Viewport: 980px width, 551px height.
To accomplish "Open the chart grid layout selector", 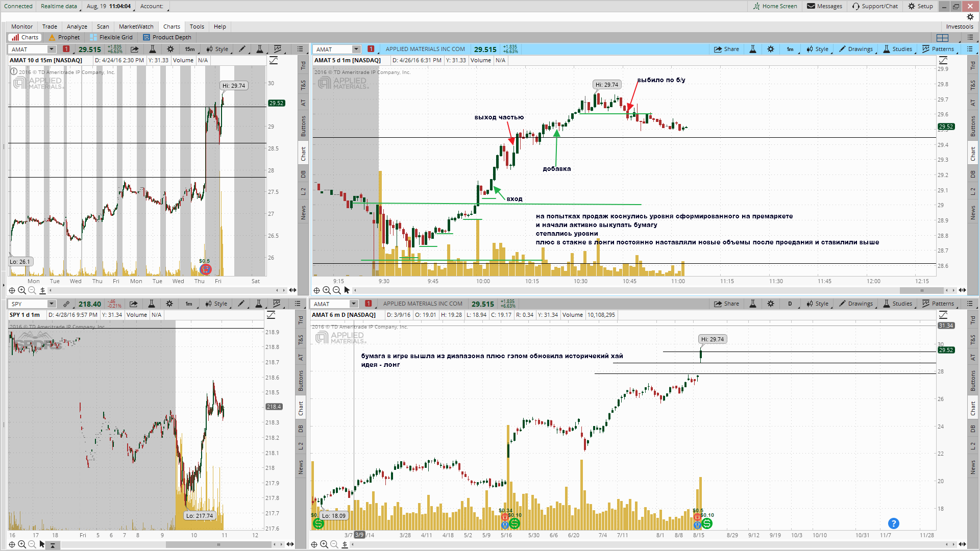I will coord(943,37).
